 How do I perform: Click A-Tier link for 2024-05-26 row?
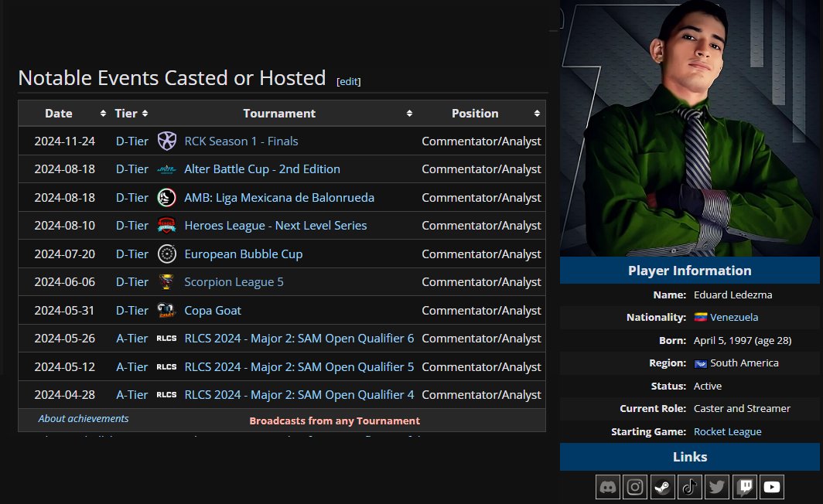point(132,339)
